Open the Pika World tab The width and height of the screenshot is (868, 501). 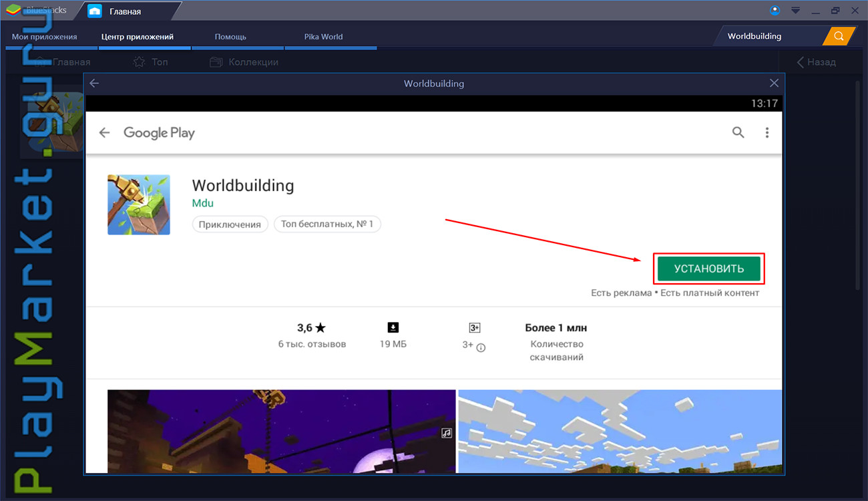[x=323, y=37]
